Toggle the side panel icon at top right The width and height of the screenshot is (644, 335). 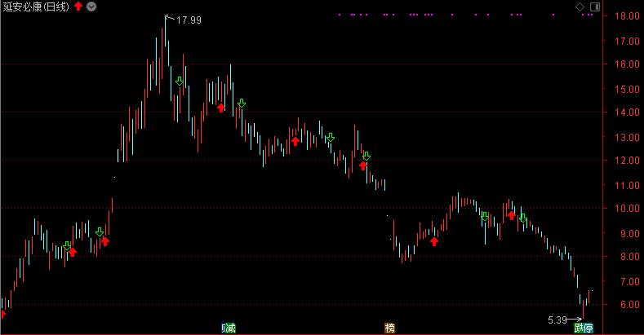pyautogui.click(x=593, y=7)
